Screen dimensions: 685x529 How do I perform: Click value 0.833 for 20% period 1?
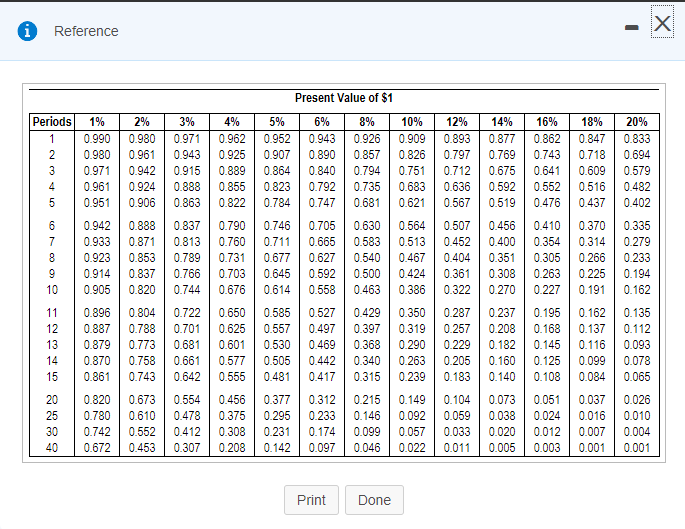tap(637, 139)
